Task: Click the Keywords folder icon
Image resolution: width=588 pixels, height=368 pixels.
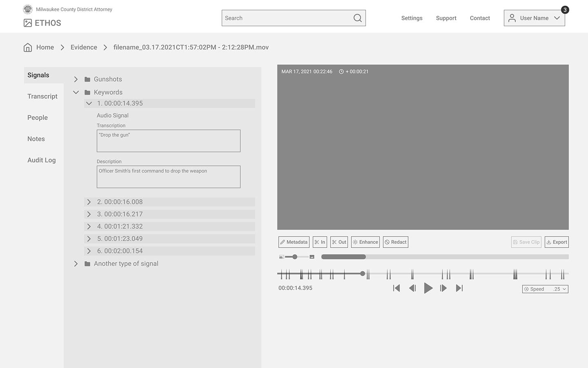Action: click(87, 92)
